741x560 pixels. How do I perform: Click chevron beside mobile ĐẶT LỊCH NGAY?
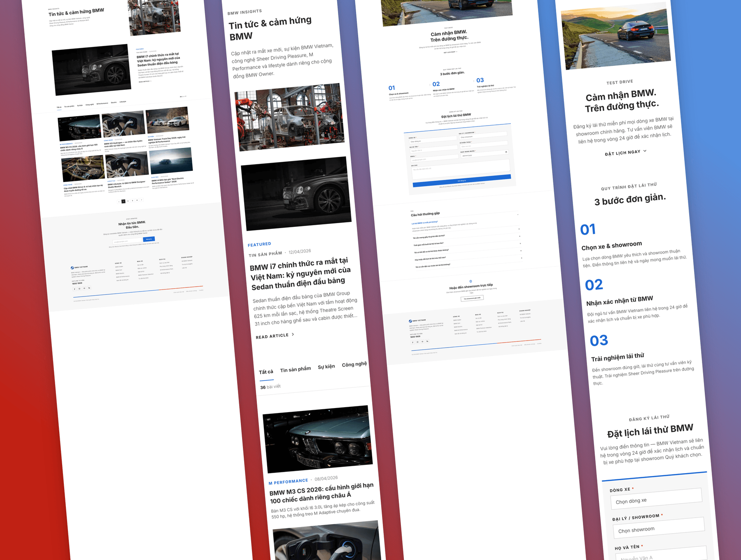pyautogui.click(x=645, y=151)
